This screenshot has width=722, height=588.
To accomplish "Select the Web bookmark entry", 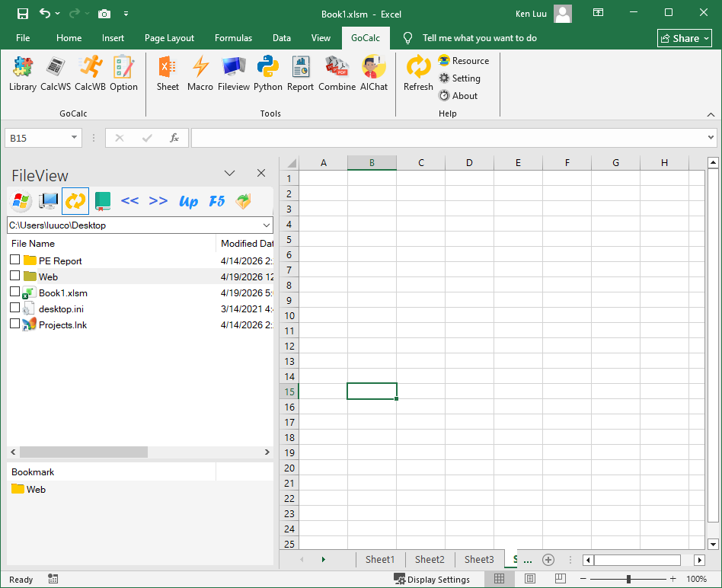I will click(x=28, y=489).
